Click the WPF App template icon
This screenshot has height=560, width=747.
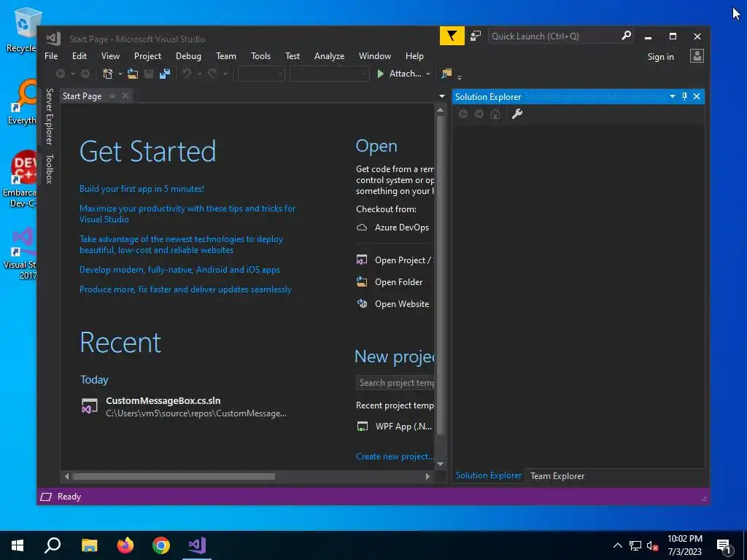pyautogui.click(x=363, y=426)
